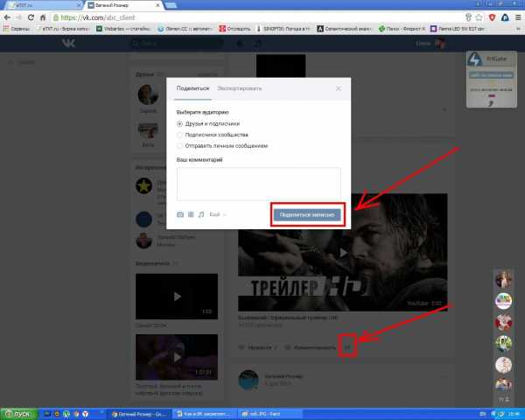This screenshot has width=525, height=420.
Task: Play the first sidebar video thumbnail
Action: [177, 297]
